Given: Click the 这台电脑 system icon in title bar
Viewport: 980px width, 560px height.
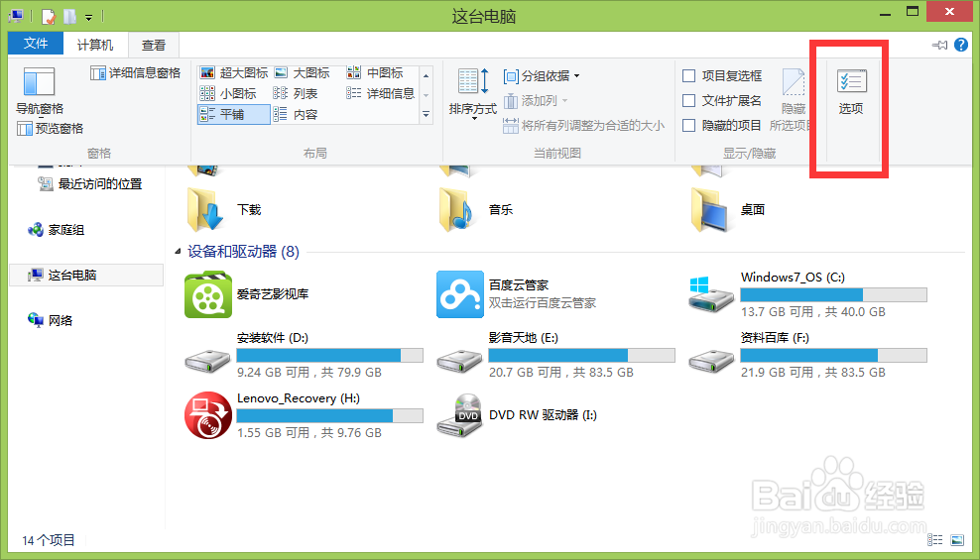Looking at the screenshot, I should pos(16,16).
